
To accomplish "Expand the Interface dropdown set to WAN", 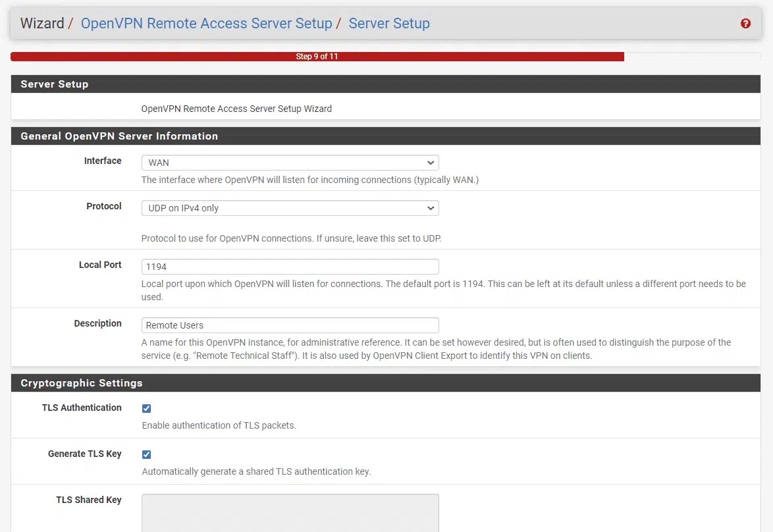I will pyautogui.click(x=290, y=163).
